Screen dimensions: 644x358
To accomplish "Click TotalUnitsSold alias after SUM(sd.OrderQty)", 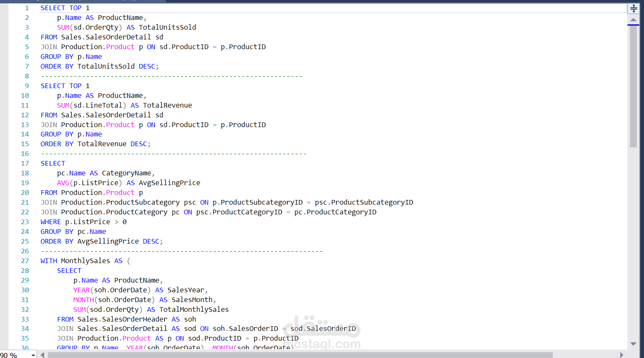I will pyautogui.click(x=168, y=28).
